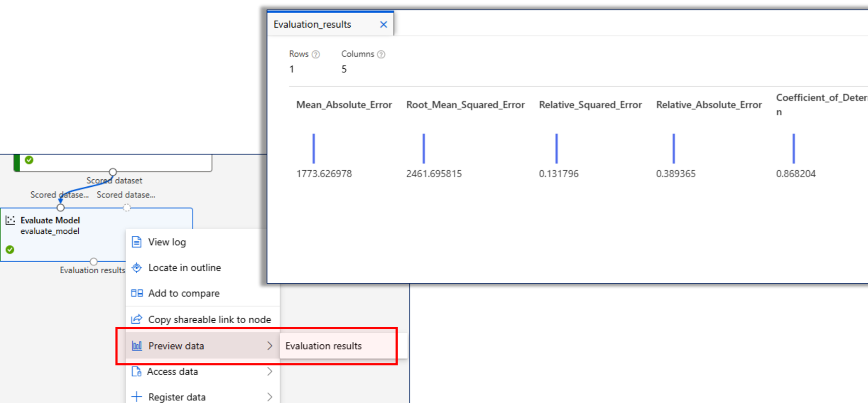
Task: Select the value 0.389365
Action: tap(676, 174)
